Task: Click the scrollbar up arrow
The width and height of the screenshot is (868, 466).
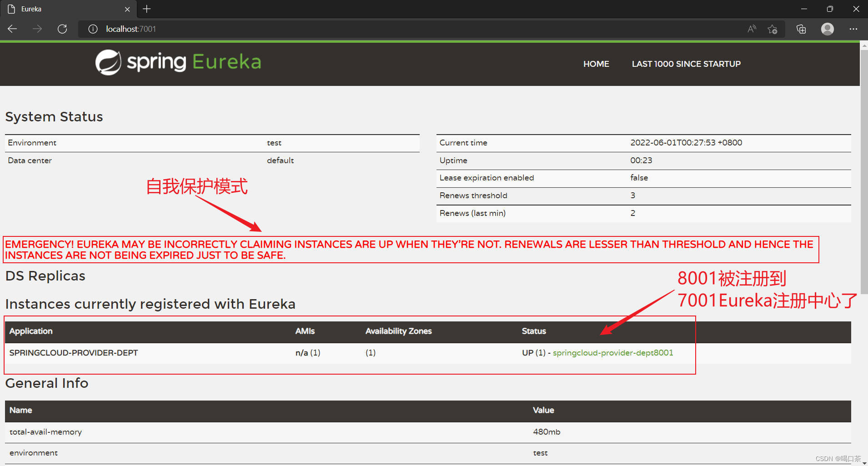Action: pyautogui.click(x=864, y=45)
